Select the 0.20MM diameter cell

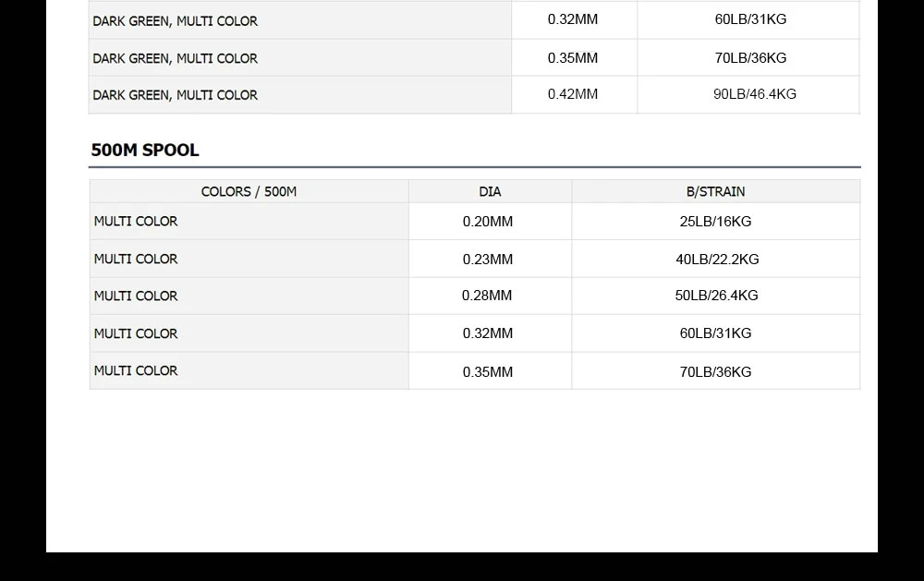[488, 222]
